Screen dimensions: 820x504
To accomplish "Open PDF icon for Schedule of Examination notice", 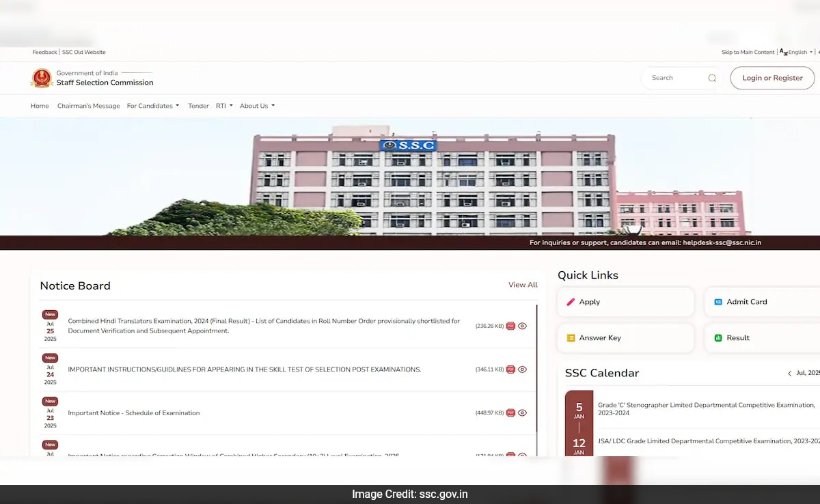I will click(510, 412).
